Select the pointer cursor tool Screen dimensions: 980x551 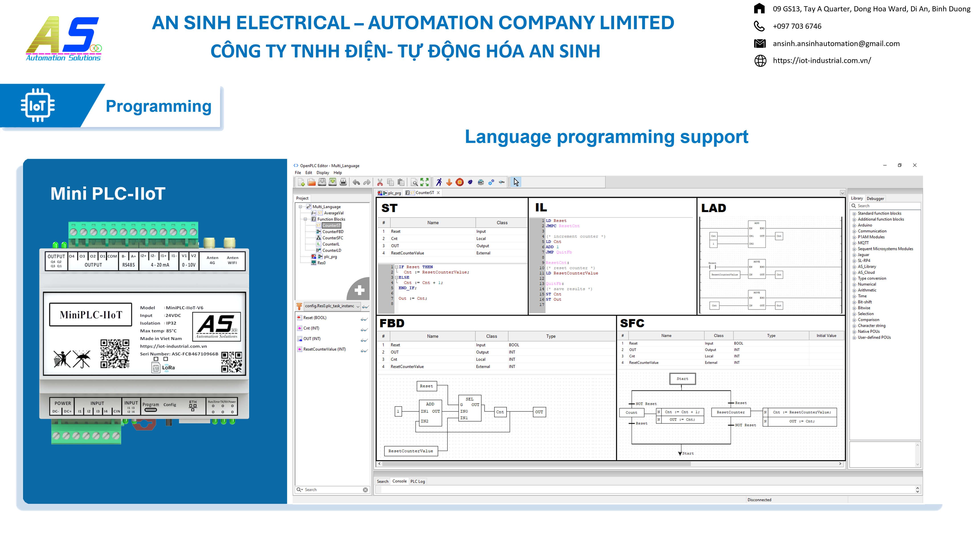[516, 182]
